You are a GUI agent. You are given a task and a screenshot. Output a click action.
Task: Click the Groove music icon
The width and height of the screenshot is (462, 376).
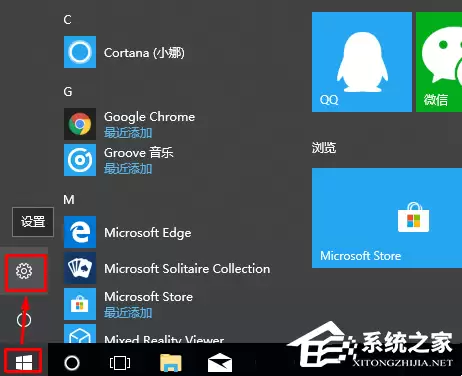pyautogui.click(x=80, y=160)
